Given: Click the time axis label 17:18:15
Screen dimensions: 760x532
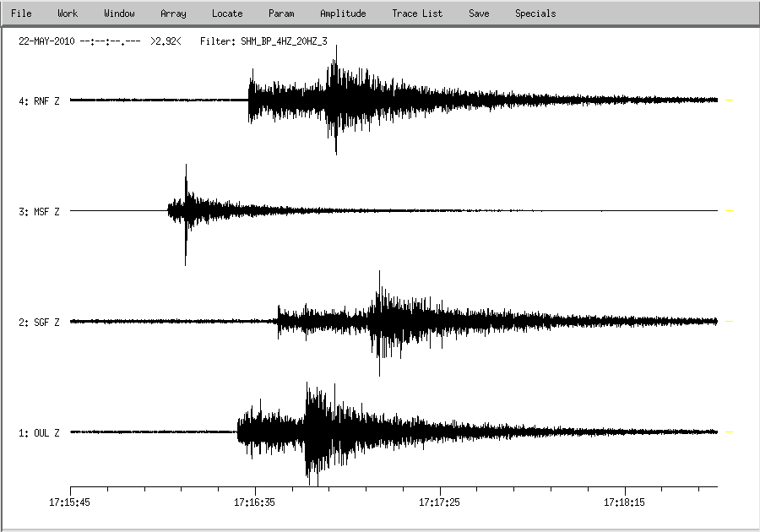Looking at the screenshot, I should (x=624, y=502).
